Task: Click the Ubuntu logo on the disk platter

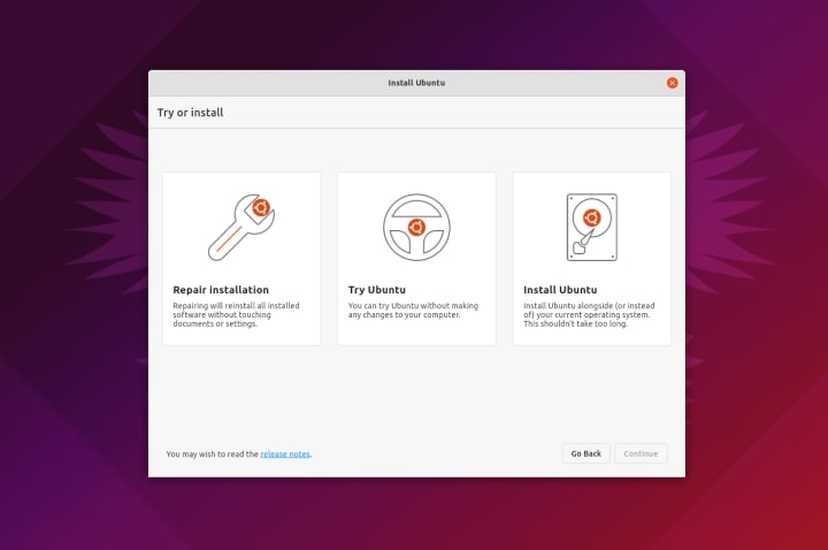Action: [591, 217]
